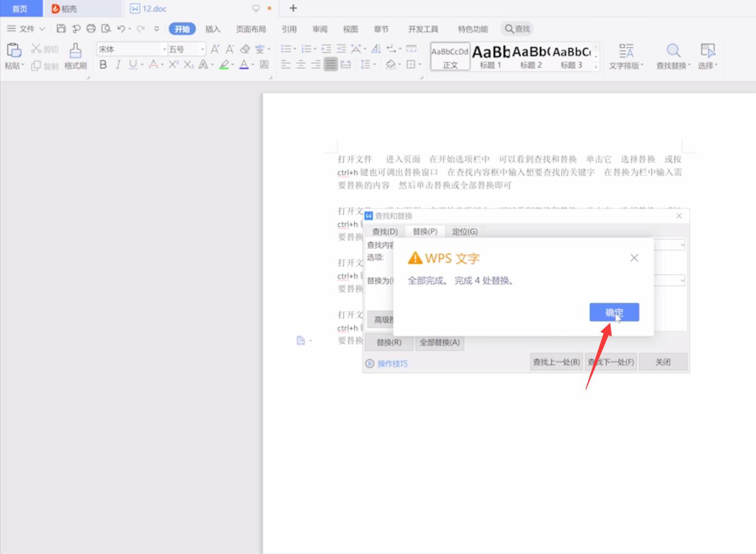Viewport: 756px width, 554px height.
Task: Open the underline style dropdown arrow
Action: [x=142, y=64]
